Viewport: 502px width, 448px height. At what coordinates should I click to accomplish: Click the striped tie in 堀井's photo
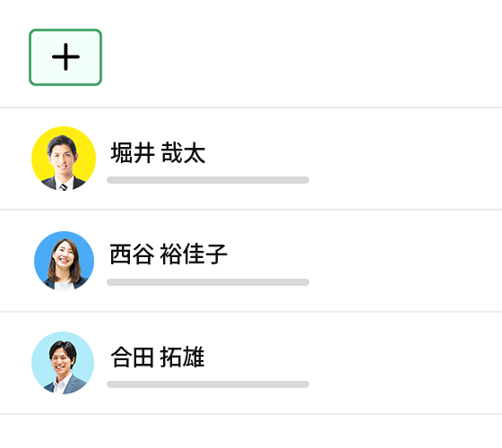coord(64,187)
